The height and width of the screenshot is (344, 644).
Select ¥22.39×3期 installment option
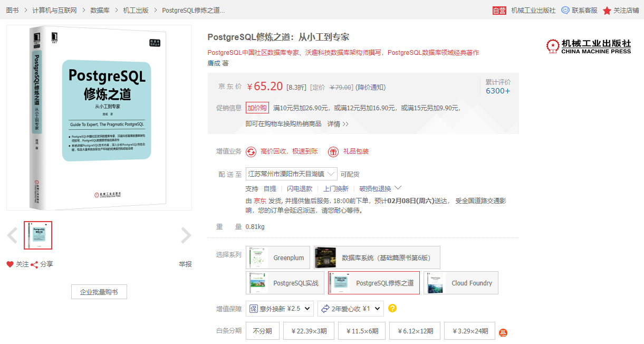[308, 331]
